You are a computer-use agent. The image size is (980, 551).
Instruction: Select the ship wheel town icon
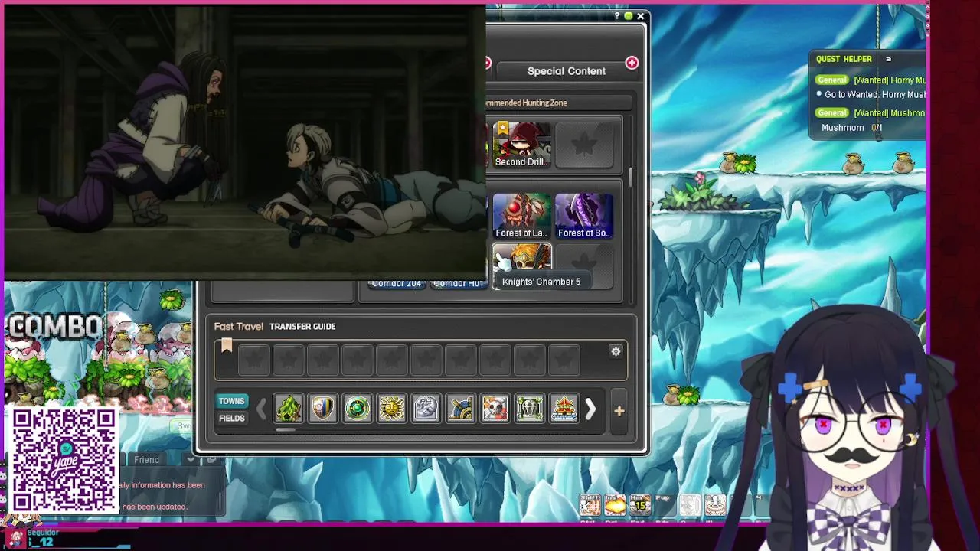click(461, 409)
